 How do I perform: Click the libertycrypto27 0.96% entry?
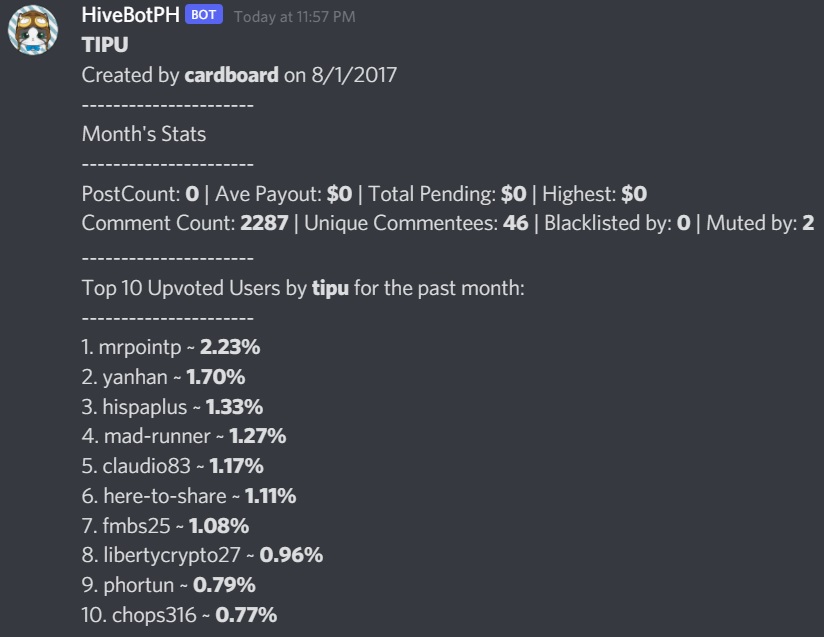tap(202, 555)
